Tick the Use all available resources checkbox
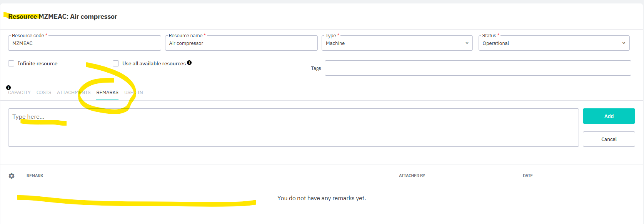 pos(116,63)
